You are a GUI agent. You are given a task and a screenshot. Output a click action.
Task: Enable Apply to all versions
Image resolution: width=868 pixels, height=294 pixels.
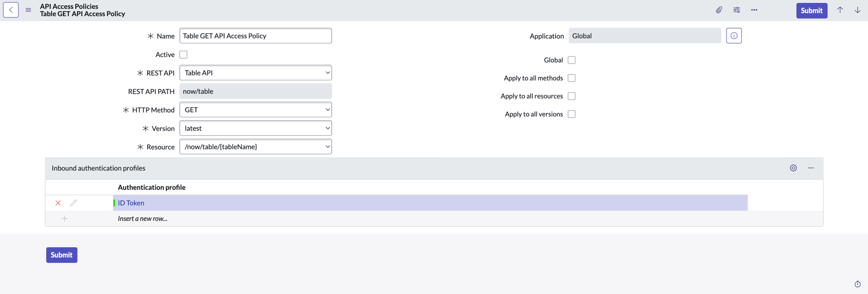[572, 114]
